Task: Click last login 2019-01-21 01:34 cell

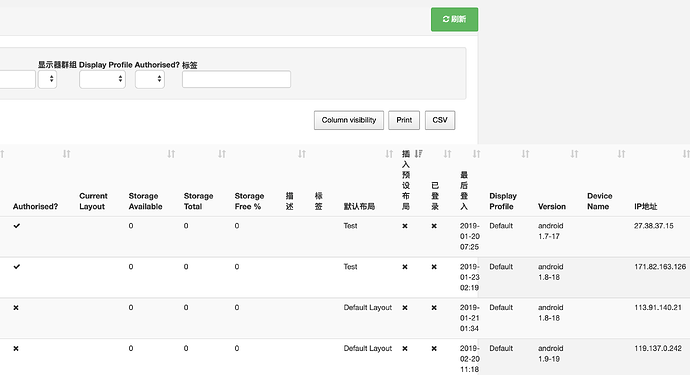Action: 470,318
